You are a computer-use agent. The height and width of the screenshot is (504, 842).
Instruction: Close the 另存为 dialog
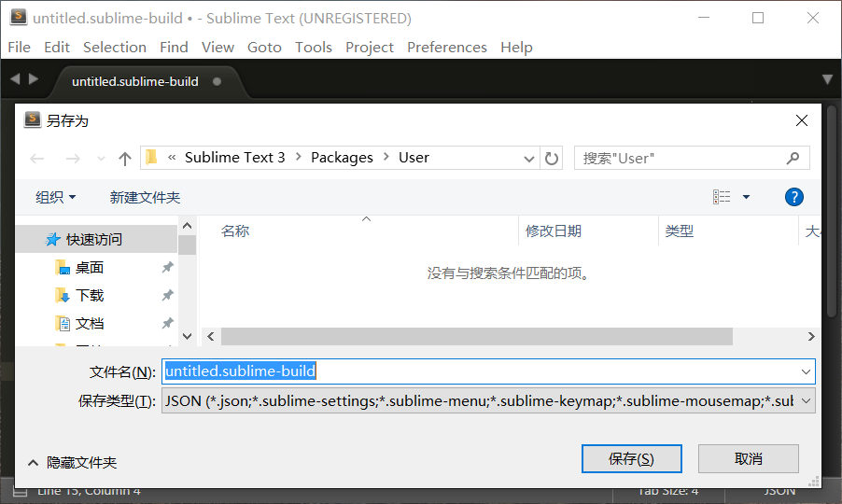coord(801,120)
